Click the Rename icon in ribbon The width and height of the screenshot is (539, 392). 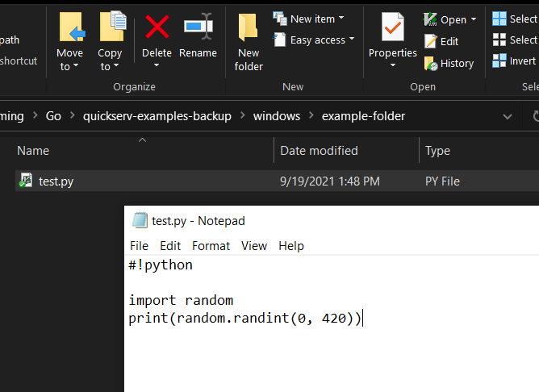198,29
